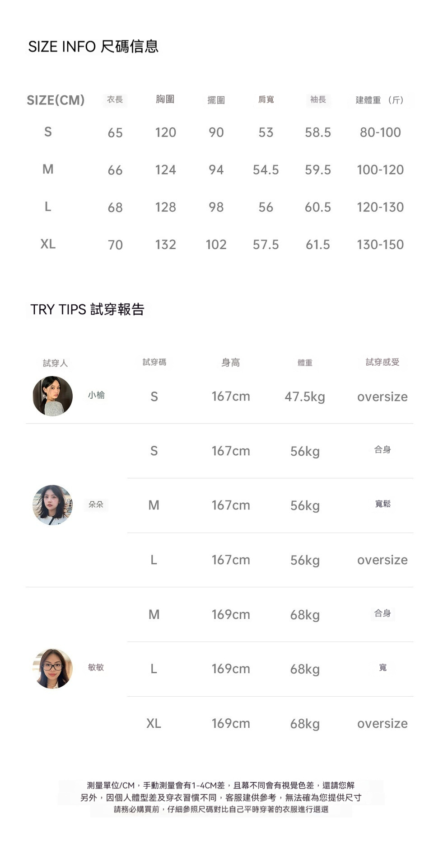Image resolution: width=443 pixels, height=868 pixels.
Task: Click the SIZE INFO 尺碼信息 heading
Action: [93, 47]
